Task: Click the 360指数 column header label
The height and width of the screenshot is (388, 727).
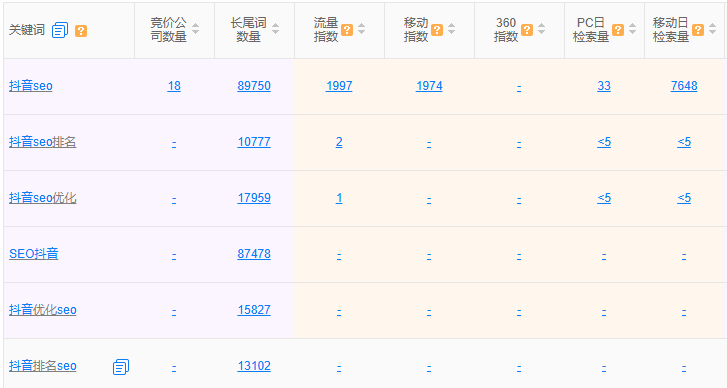Action: 505,30
